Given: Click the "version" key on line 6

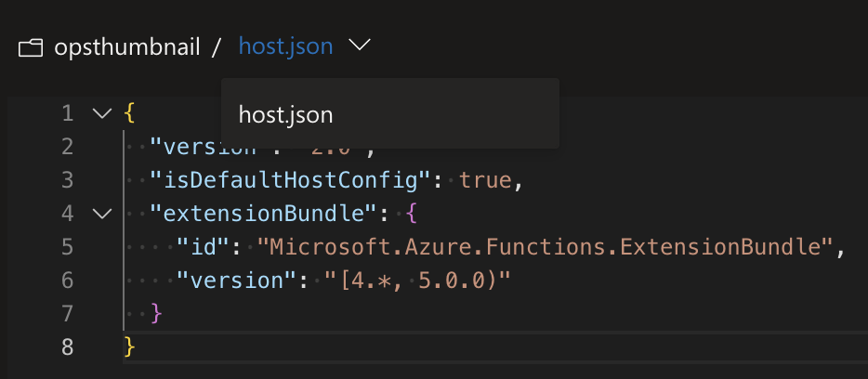Looking at the screenshot, I should pyautogui.click(x=238, y=281).
